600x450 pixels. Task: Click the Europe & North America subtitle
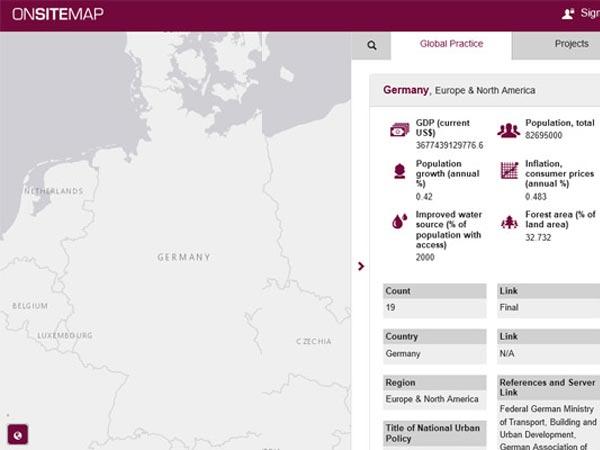tap(485, 90)
